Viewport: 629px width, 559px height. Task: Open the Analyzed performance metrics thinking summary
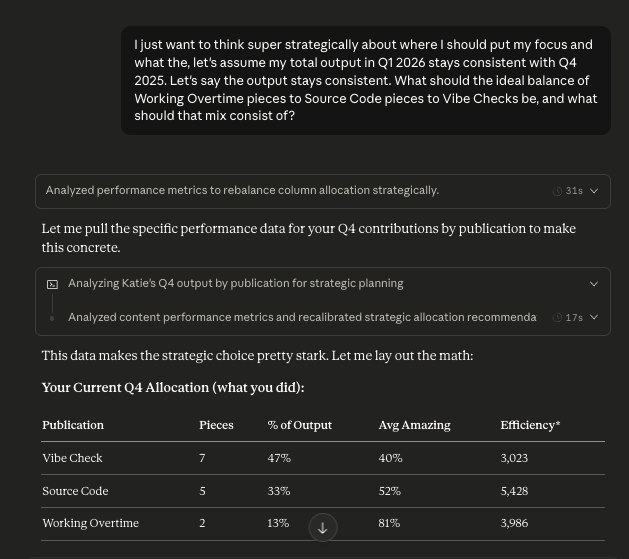pos(242,191)
